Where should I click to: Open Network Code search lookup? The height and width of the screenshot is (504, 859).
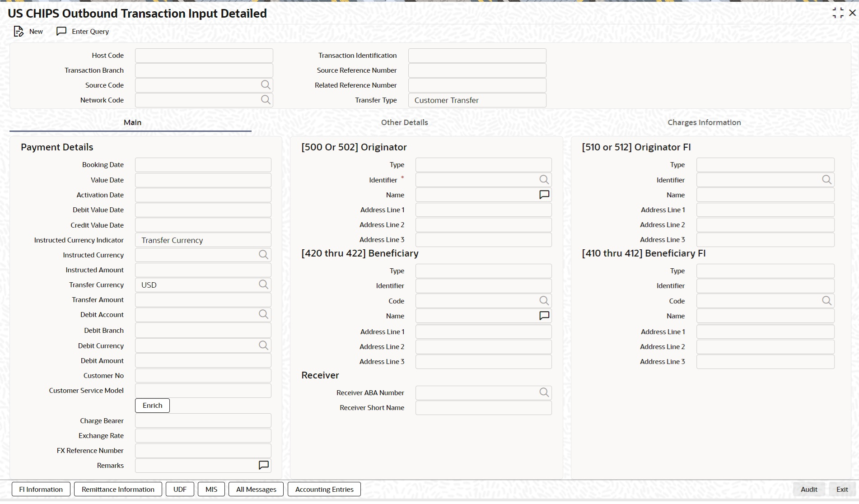click(266, 100)
